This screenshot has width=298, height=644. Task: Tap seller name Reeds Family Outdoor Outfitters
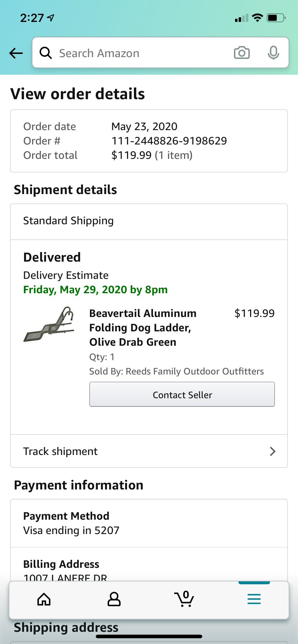[195, 371]
